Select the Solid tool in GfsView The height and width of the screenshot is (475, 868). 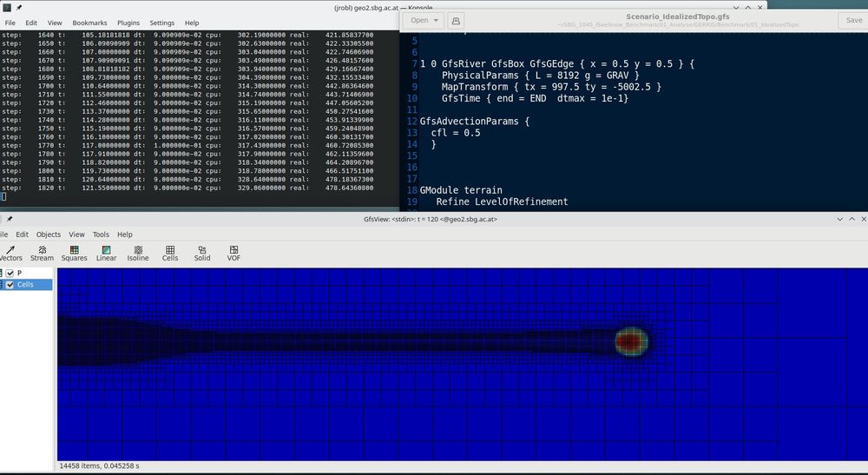(202, 254)
